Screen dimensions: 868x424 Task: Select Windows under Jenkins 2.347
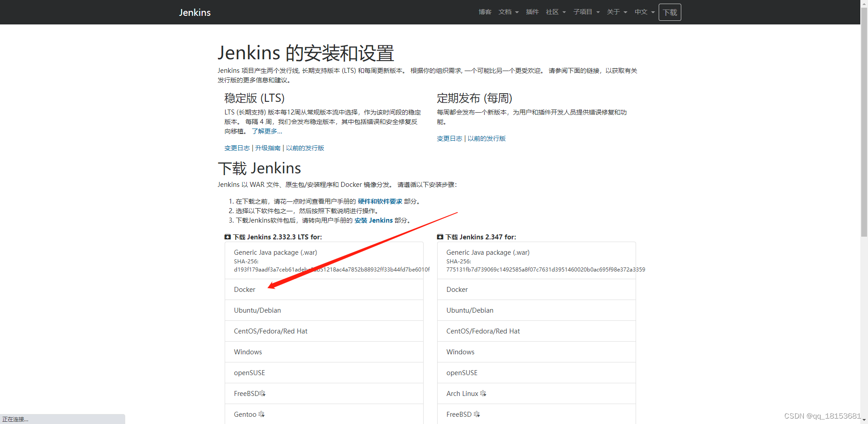tap(536, 352)
